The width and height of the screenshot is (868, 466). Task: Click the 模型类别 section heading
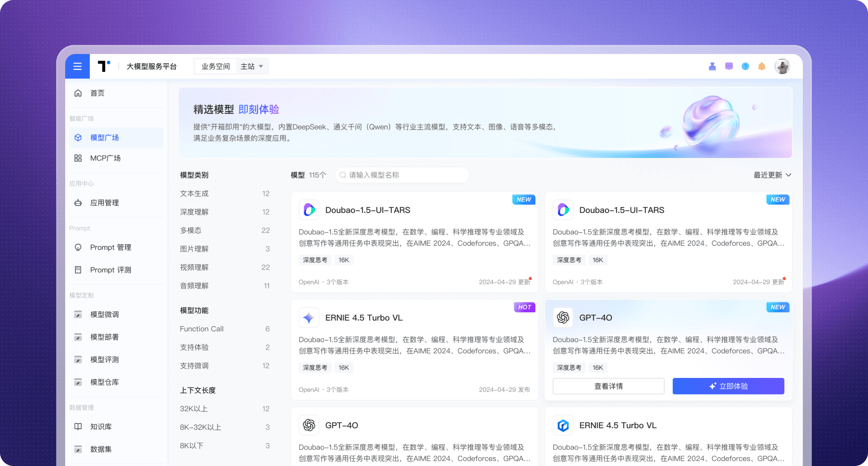tap(194, 175)
